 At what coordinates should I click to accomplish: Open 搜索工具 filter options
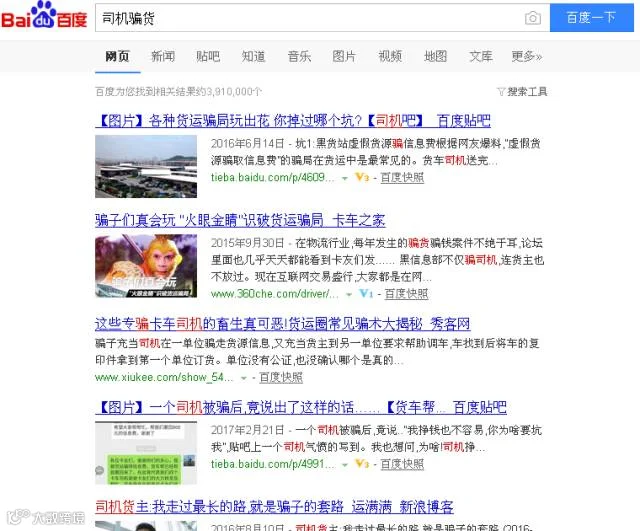point(522,91)
